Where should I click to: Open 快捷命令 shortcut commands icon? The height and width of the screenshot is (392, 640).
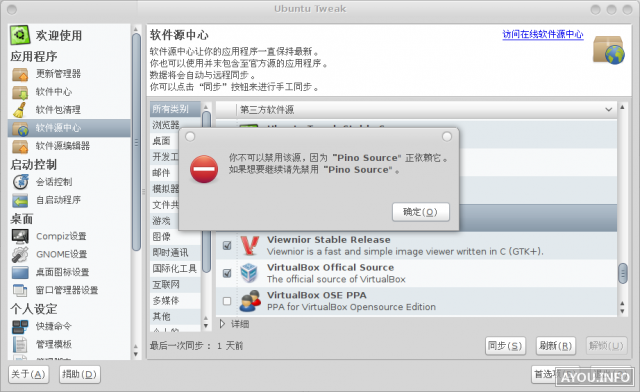(20, 326)
